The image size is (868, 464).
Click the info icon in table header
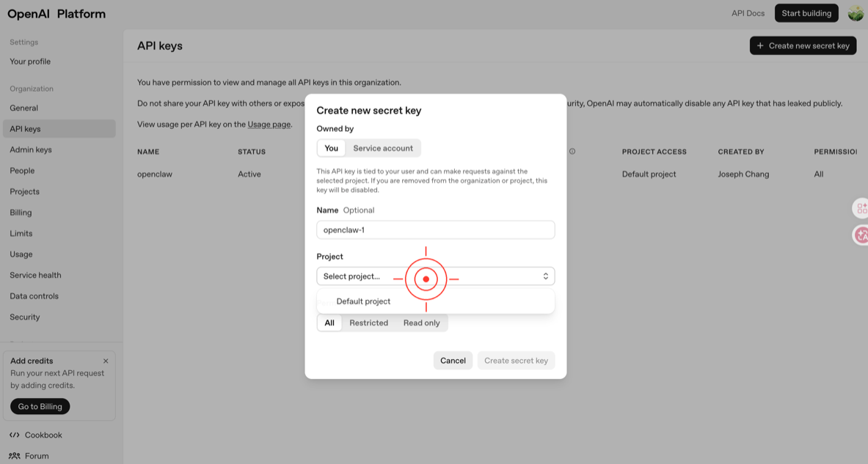pos(572,152)
